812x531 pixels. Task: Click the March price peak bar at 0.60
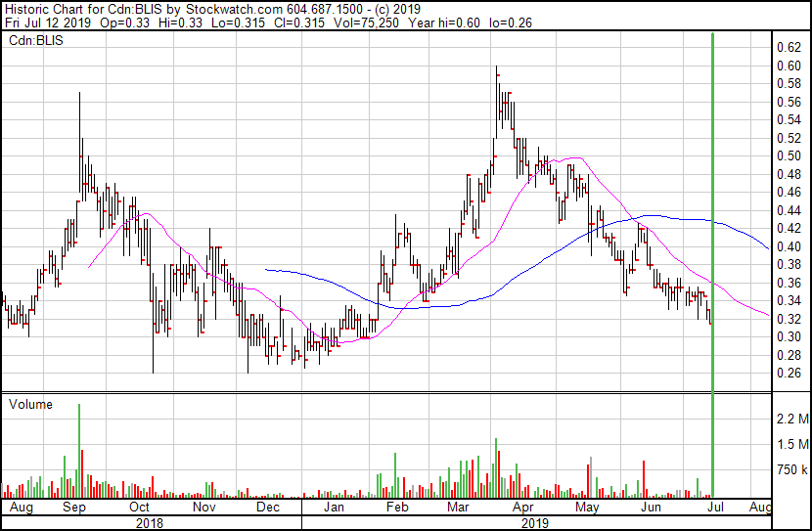496,102
